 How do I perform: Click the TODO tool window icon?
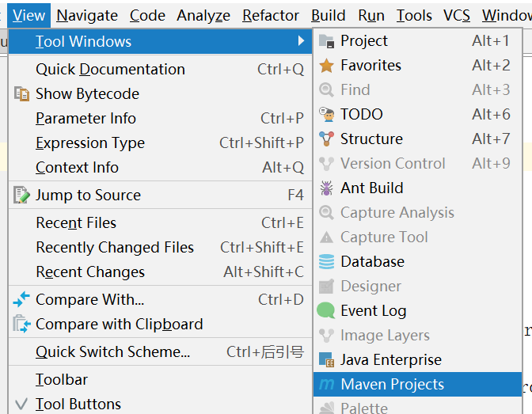(x=326, y=115)
